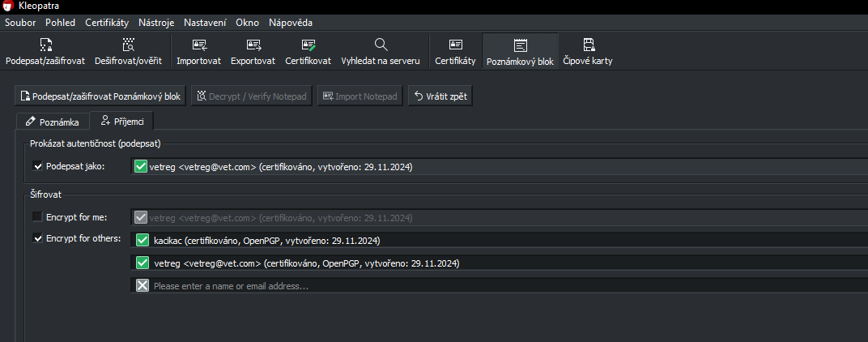Launch the Certifikovat tool
Image resolution: width=868 pixels, height=342 pixels.
click(x=308, y=52)
